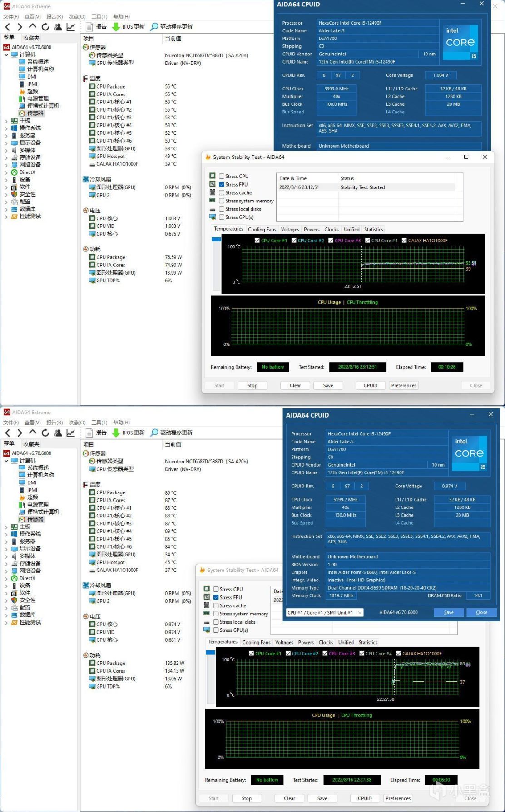Click Stop in the upper stability test
Image resolution: width=505 pixels, height=812 pixels.
pos(252,385)
